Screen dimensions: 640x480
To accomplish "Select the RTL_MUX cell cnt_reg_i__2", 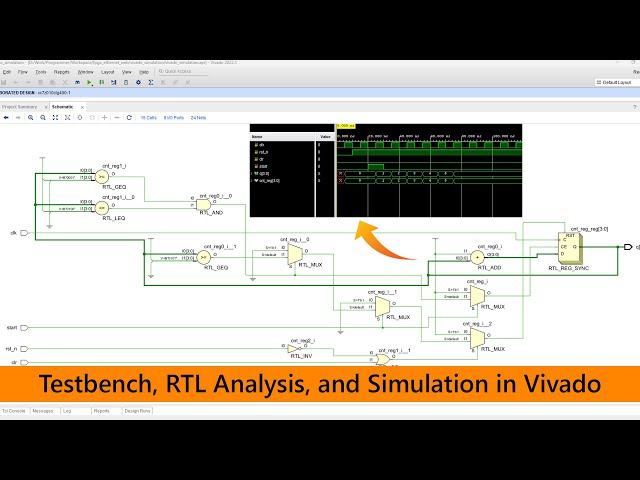I will point(478,339).
